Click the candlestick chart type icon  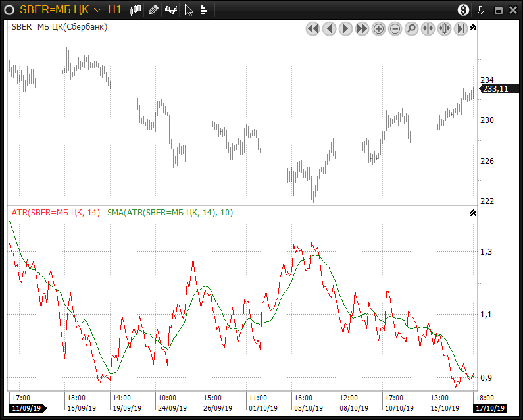point(136,10)
